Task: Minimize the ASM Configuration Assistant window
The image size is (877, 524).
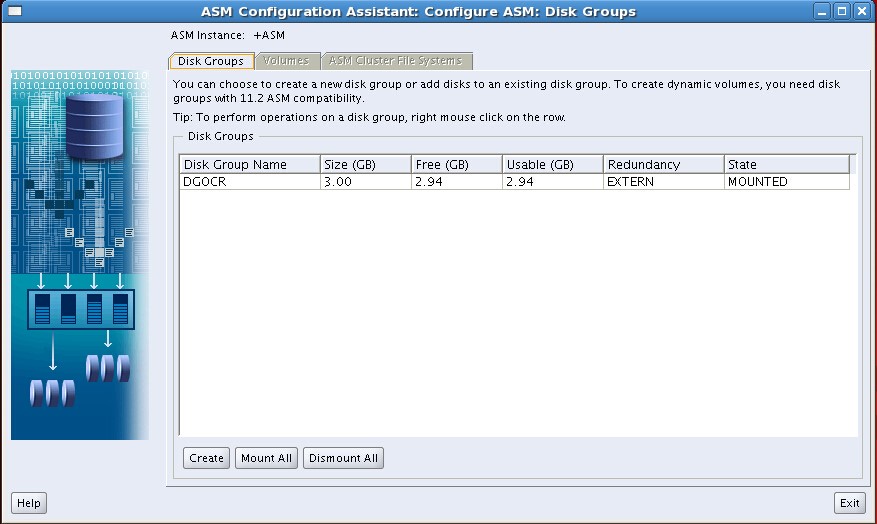Action: 822,11
